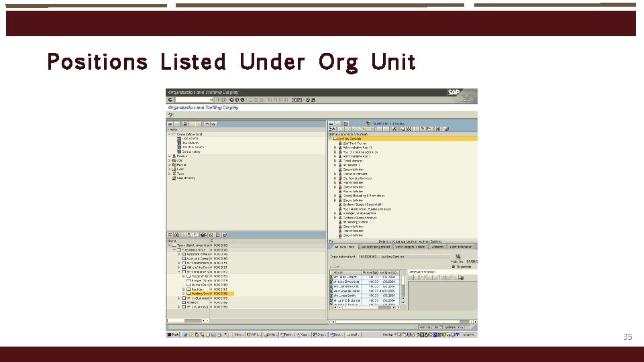Click the colored icon in details mini toolbar
Image resolution: width=644 pixels, height=362 pixels.
(462, 278)
